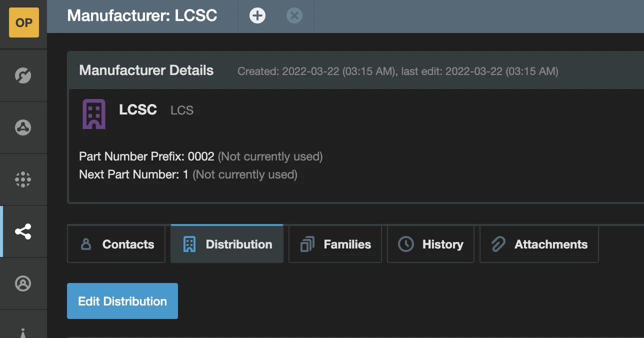
Task: Open the History tab
Action: pyautogui.click(x=431, y=244)
